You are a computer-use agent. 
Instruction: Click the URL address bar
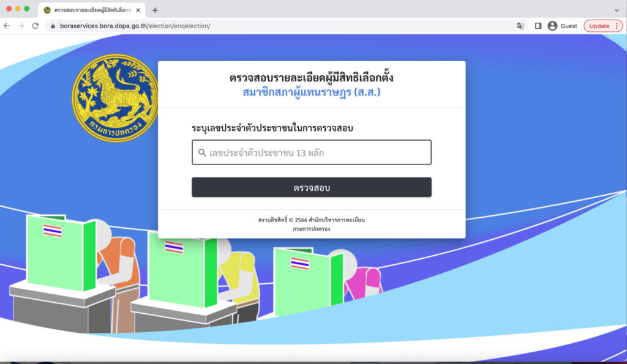tap(276, 26)
